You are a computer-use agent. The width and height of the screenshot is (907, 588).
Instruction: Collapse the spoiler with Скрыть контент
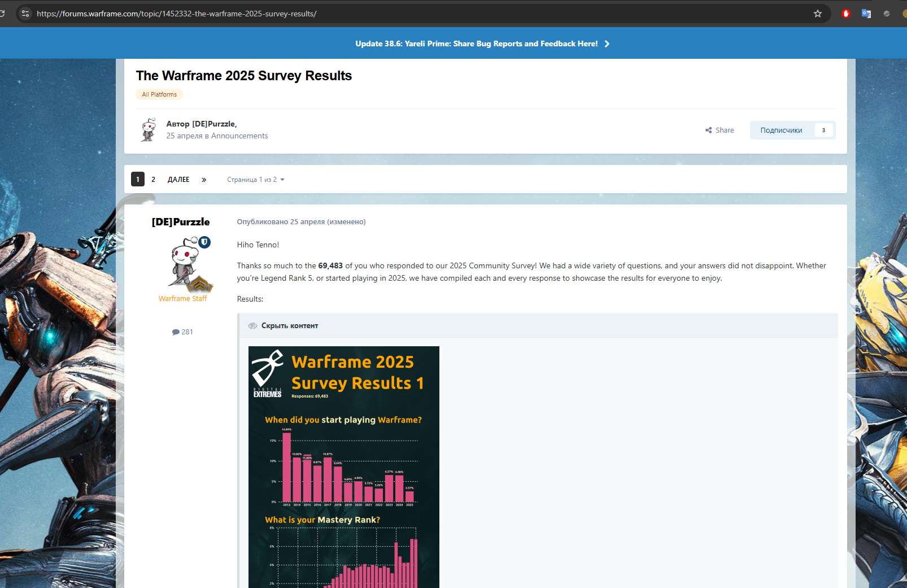tap(290, 325)
